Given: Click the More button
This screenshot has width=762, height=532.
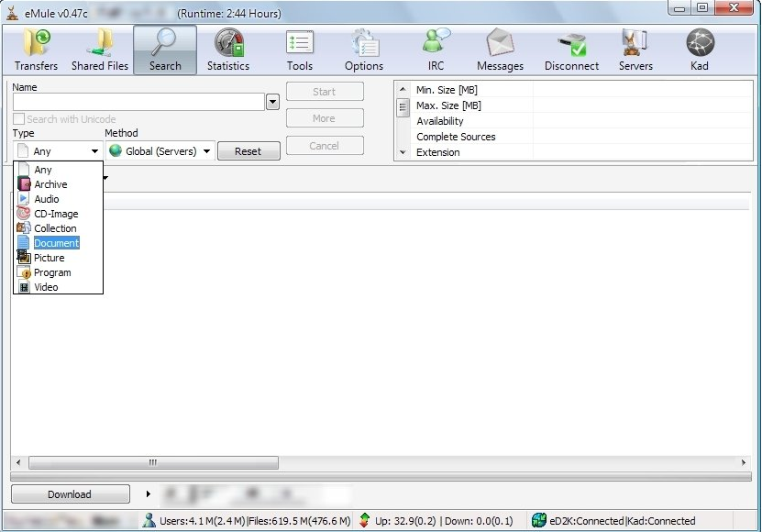Looking at the screenshot, I should click(x=325, y=118).
